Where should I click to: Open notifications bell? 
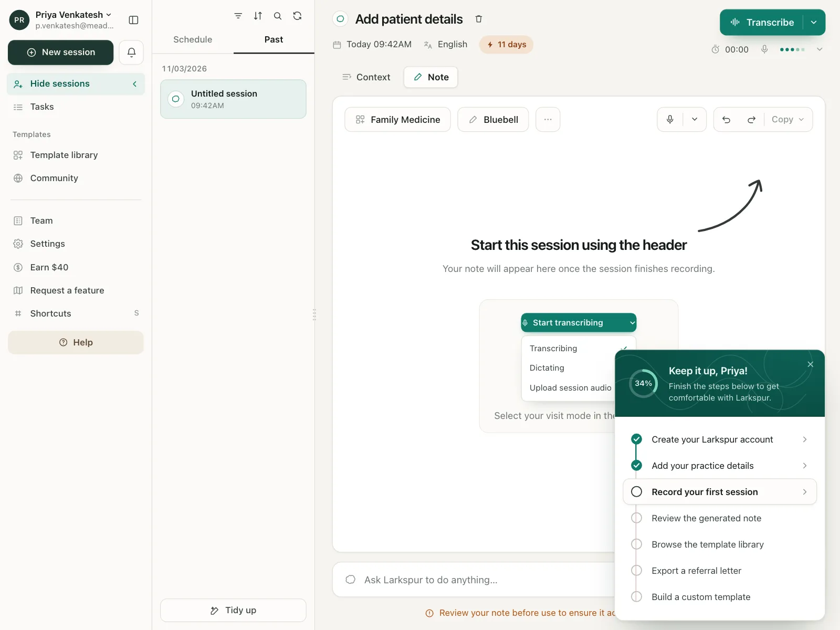point(131,52)
